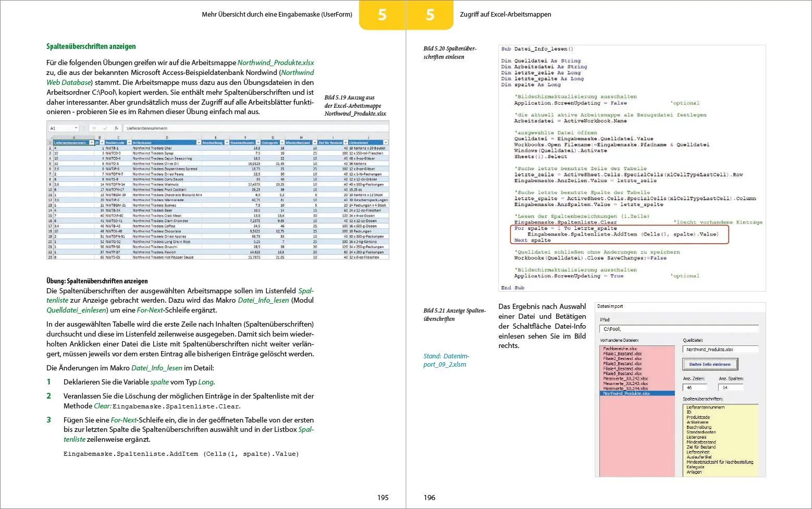Select Filiale3_Bestand.xlsx in the file list

tap(637, 364)
